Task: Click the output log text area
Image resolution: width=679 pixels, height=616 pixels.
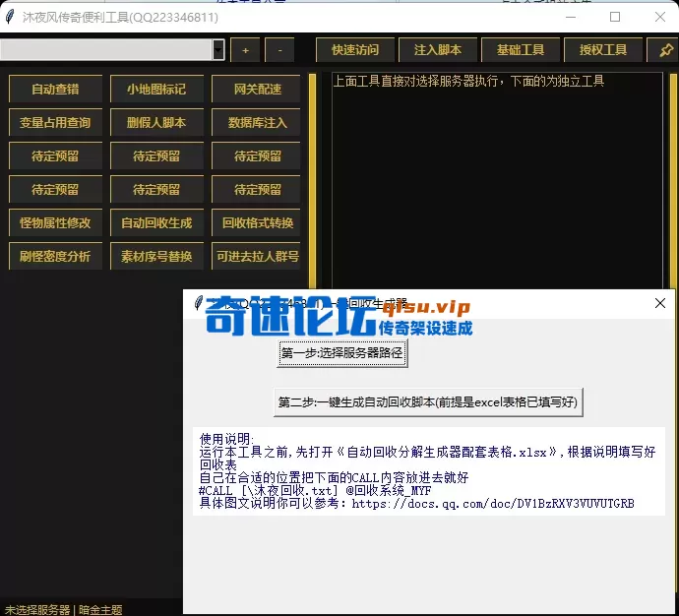Action: (x=497, y=180)
